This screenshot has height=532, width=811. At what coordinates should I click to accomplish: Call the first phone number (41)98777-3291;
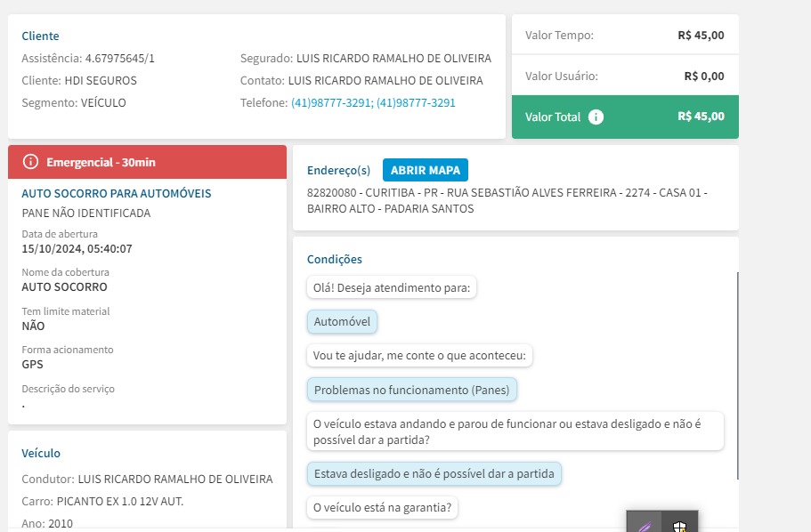[x=332, y=103]
